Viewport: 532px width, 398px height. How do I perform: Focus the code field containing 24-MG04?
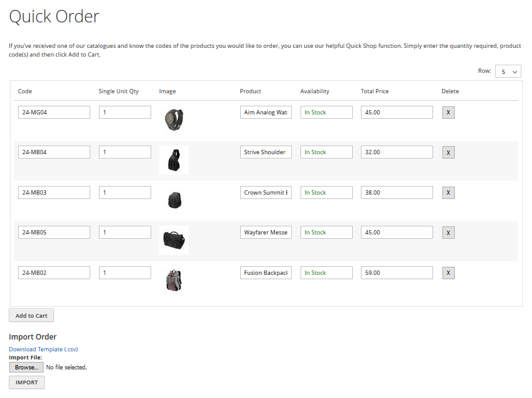pos(54,113)
